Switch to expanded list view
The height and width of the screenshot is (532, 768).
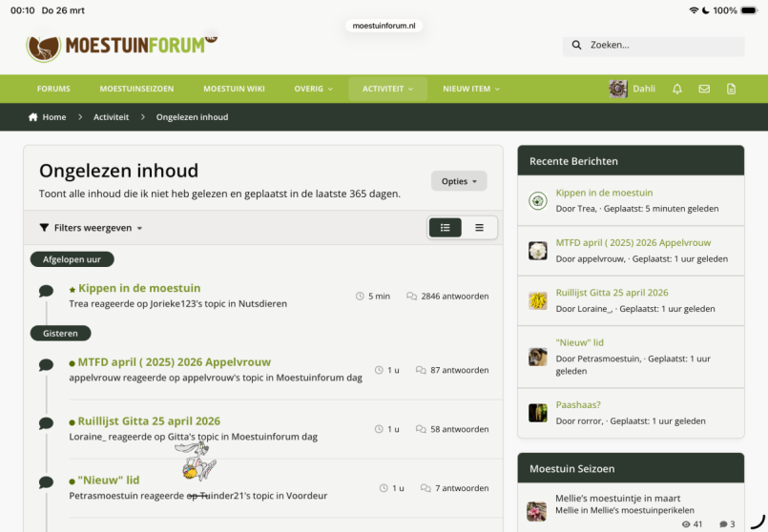click(446, 228)
